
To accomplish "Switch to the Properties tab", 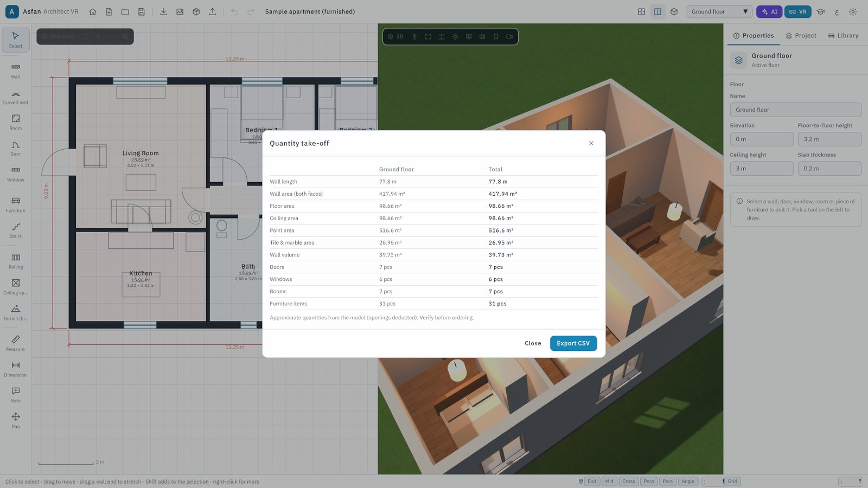I will click(754, 36).
